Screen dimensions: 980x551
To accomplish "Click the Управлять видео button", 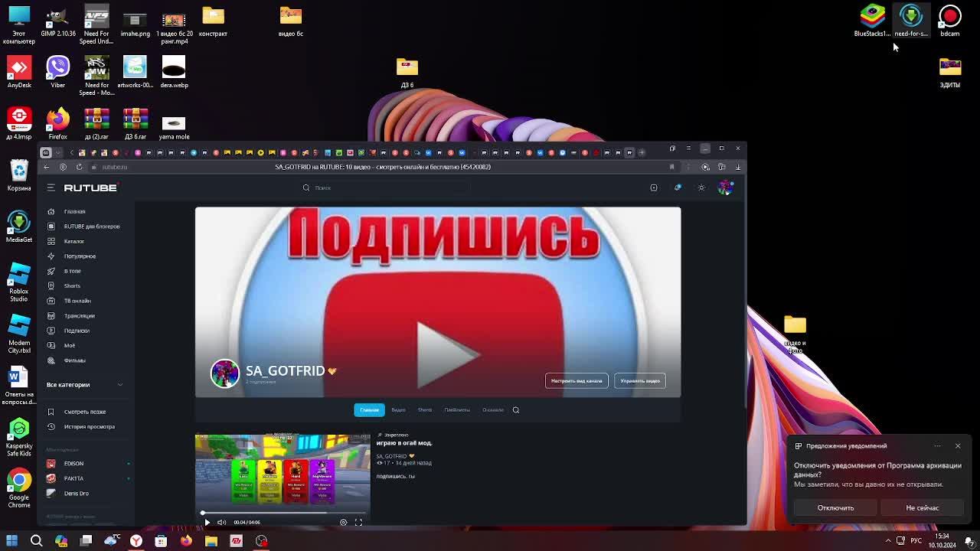I will click(640, 380).
